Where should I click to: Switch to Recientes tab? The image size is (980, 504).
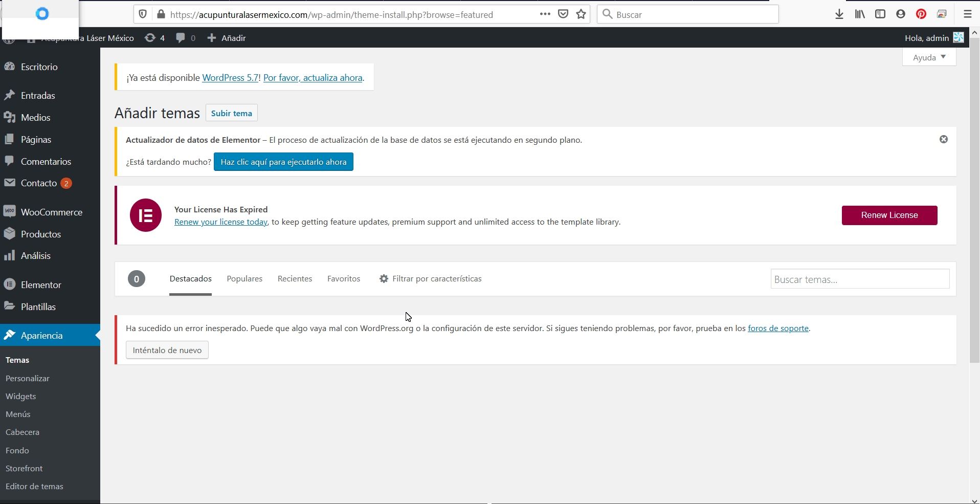click(x=295, y=279)
